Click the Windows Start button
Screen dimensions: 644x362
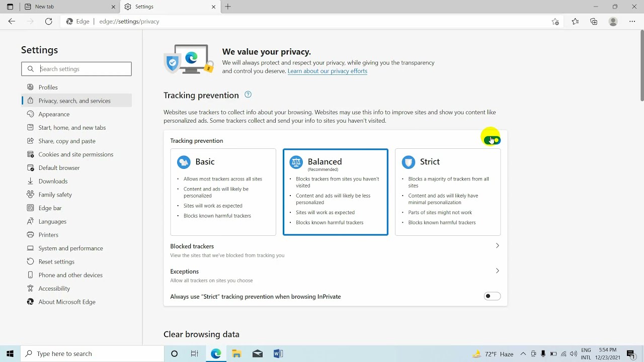(x=10, y=353)
